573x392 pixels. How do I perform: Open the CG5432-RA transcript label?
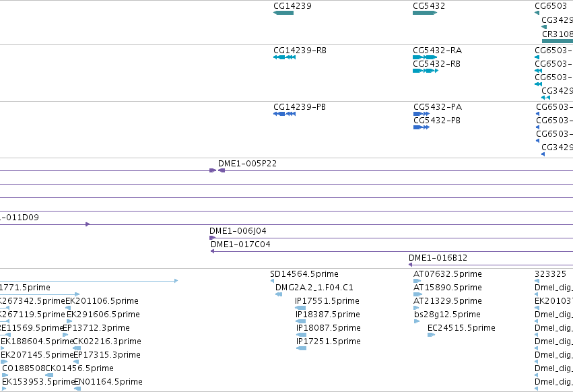pos(437,51)
